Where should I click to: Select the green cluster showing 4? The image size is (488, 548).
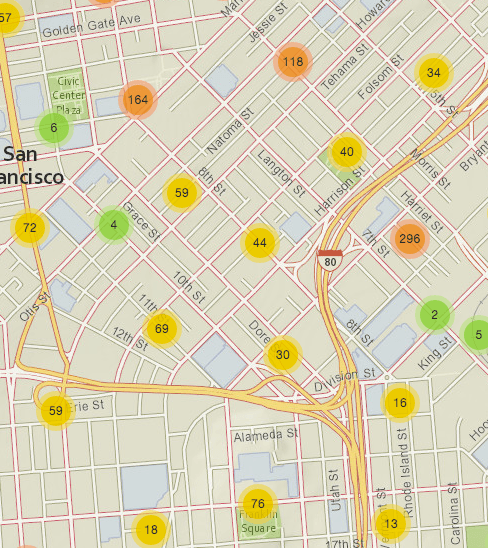pos(114,225)
